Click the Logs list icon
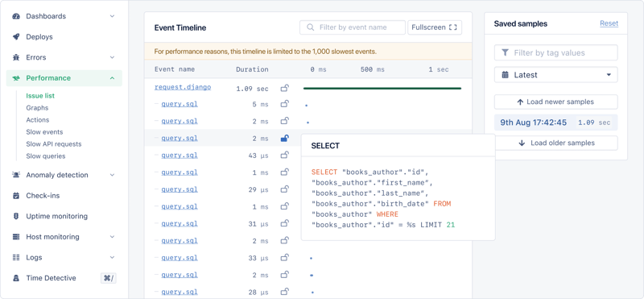The width and height of the screenshot is (644, 299). pyautogui.click(x=16, y=257)
